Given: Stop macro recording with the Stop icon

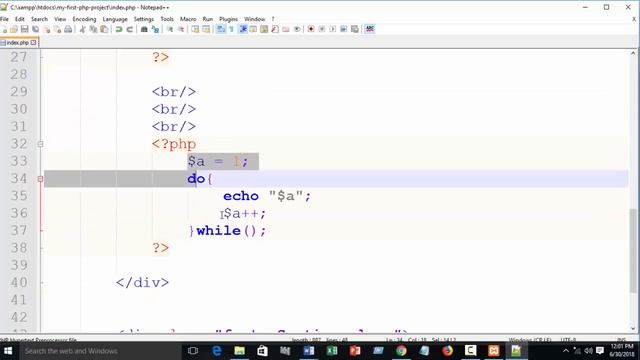Looking at the screenshot, I should tap(322, 29).
